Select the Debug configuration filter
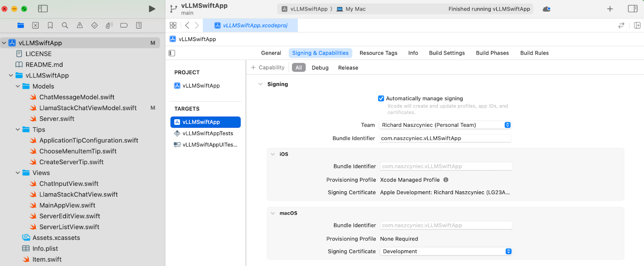This screenshot has height=266, width=644. click(320, 68)
